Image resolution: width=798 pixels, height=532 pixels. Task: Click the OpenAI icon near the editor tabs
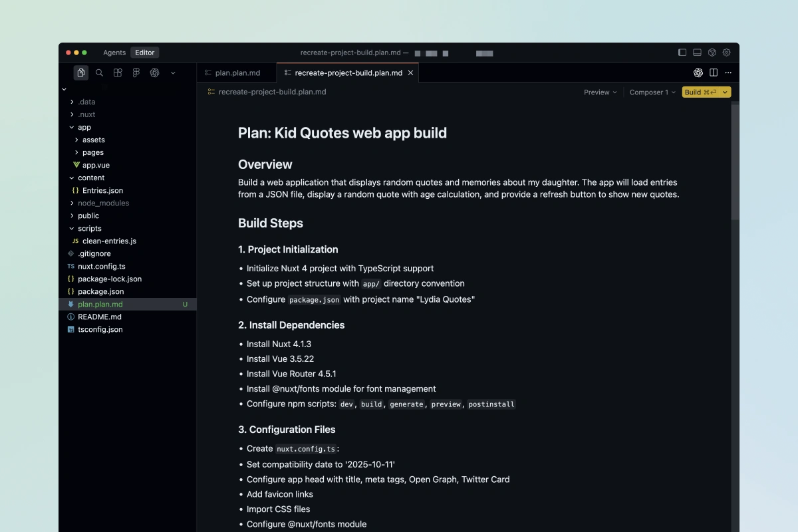click(x=698, y=72)
